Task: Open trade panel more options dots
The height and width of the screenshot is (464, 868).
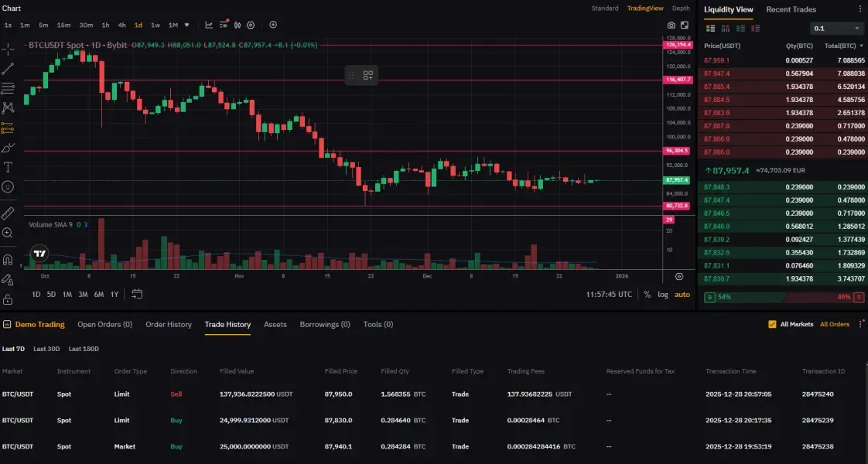Action: [x=861, y=324]
